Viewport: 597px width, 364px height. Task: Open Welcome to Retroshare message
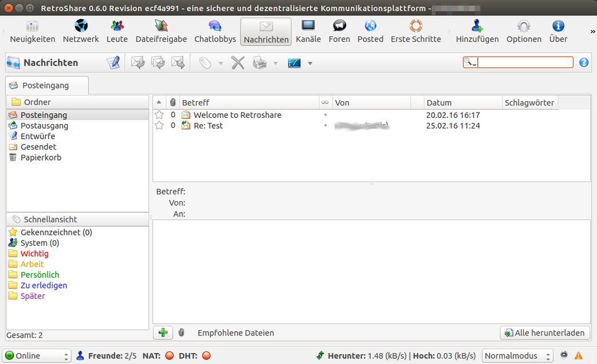[238, 115]
